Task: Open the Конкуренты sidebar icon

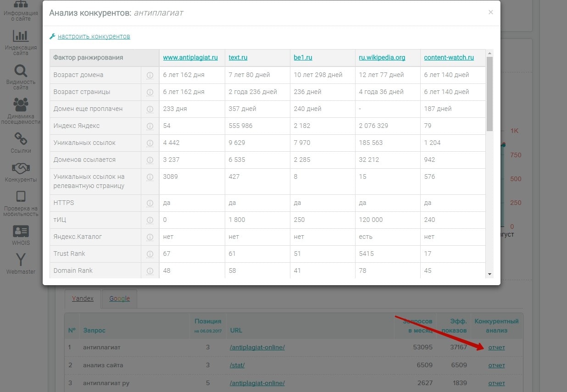Action: [21, 168]
